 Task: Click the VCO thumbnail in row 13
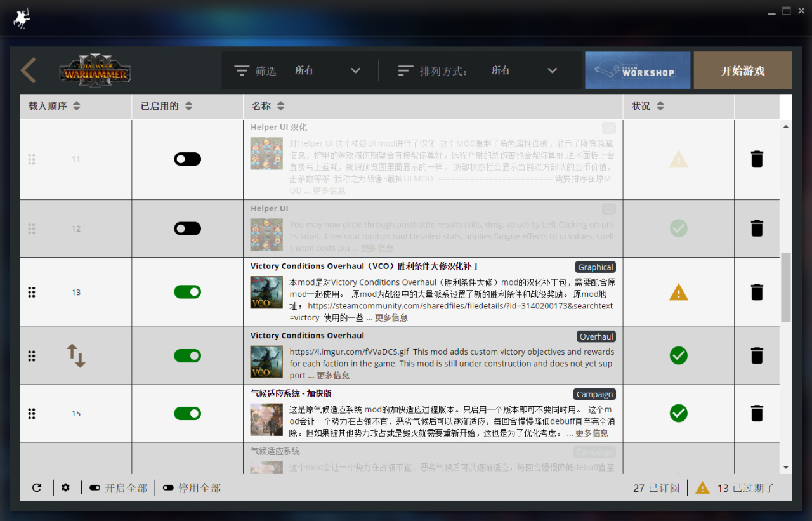pos(266,293)
